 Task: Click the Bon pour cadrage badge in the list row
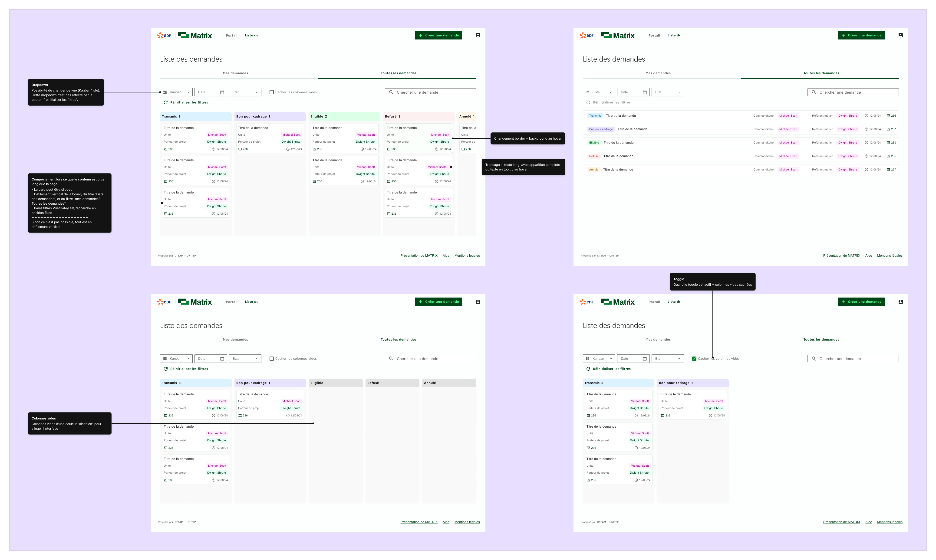pyautogui.click(x=601, y=129)
